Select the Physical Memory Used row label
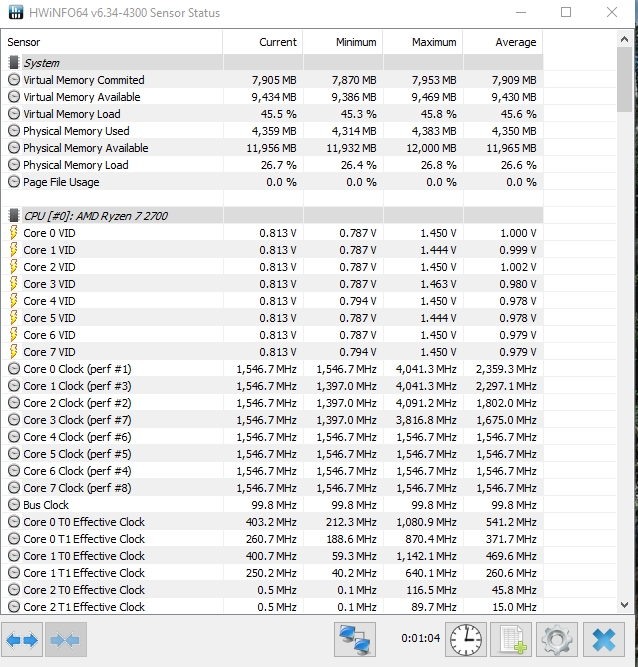This screenshot has width=638, height=667. [76, 131]
